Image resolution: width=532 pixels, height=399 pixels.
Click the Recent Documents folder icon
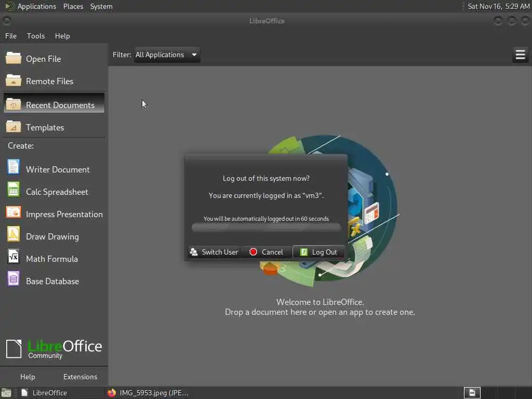click(13, 104)
